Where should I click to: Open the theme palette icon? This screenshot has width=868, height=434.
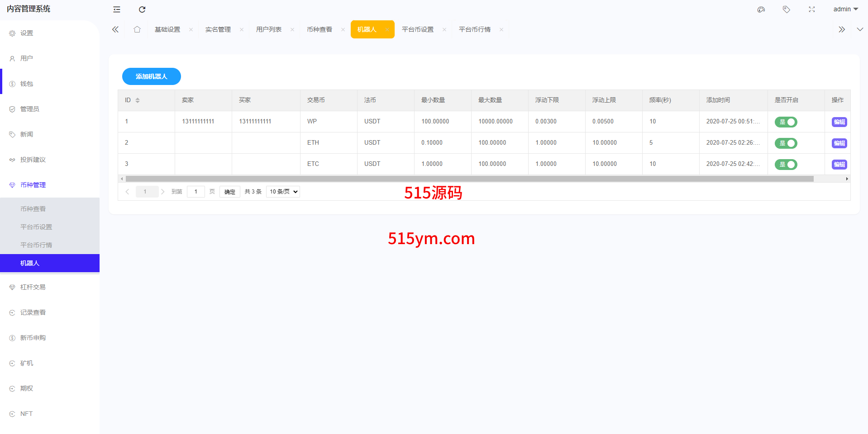pyautogui.click(x=761, y=9)
